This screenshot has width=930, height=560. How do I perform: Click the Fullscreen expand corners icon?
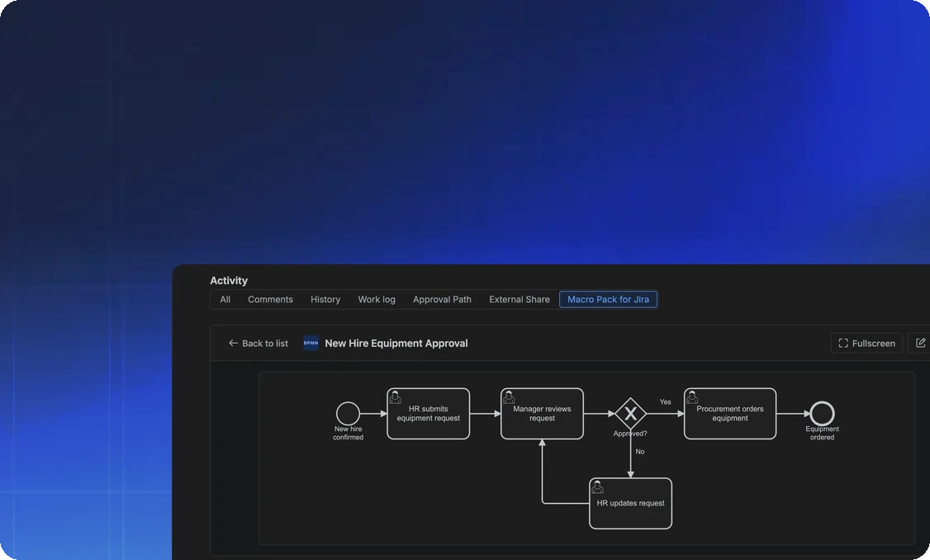click(x=842, y=343)
